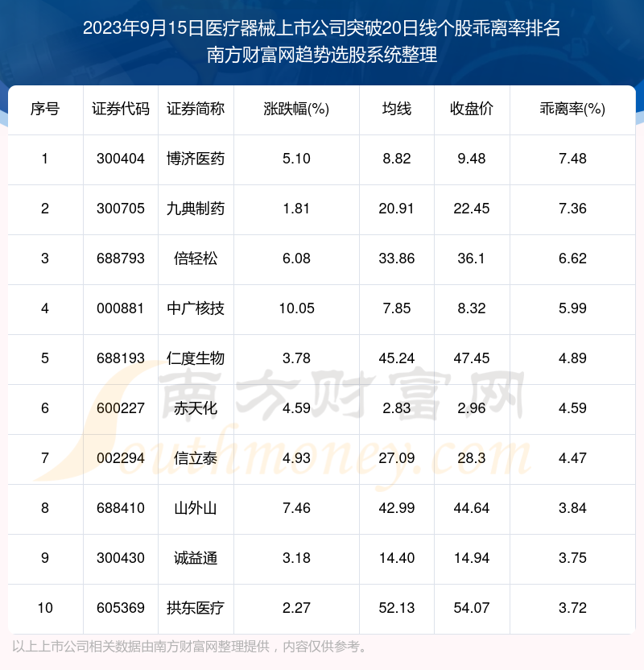
Task: Click stock code 605369
Action: pyautogui.click(x=121, y=608)
